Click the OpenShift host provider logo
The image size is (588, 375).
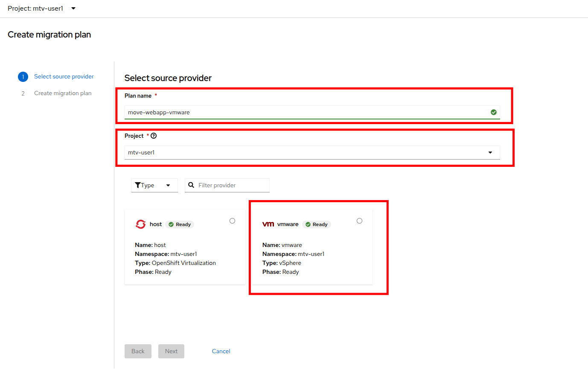(140, 224)
